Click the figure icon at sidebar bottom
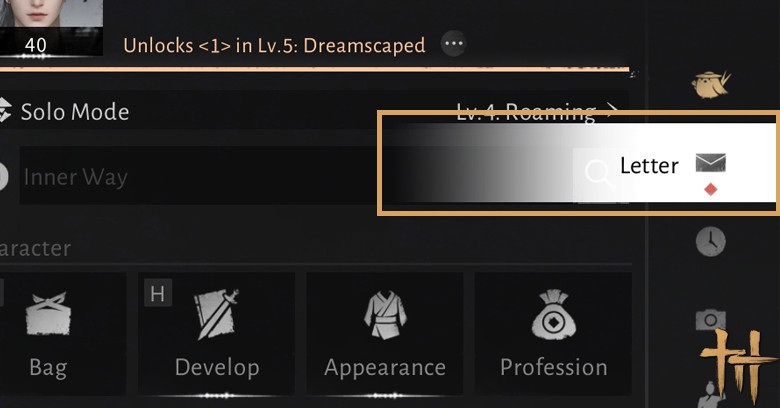Image resolution: width=780 pixels, height=408 pixels. (709, 395)
